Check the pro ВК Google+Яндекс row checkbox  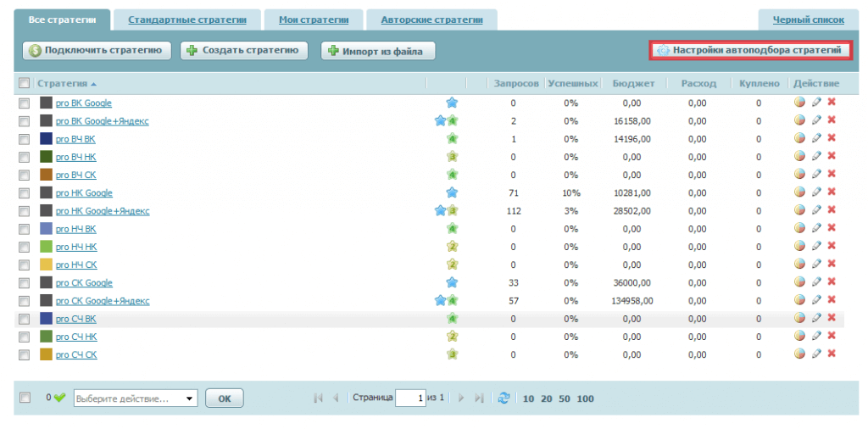(x=24, y=120)
